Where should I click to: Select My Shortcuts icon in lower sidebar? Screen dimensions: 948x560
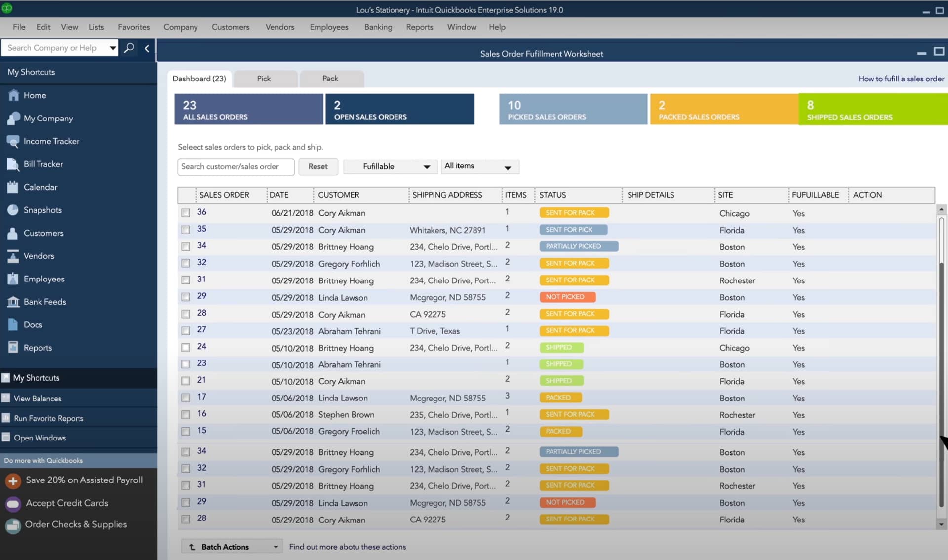6,378
